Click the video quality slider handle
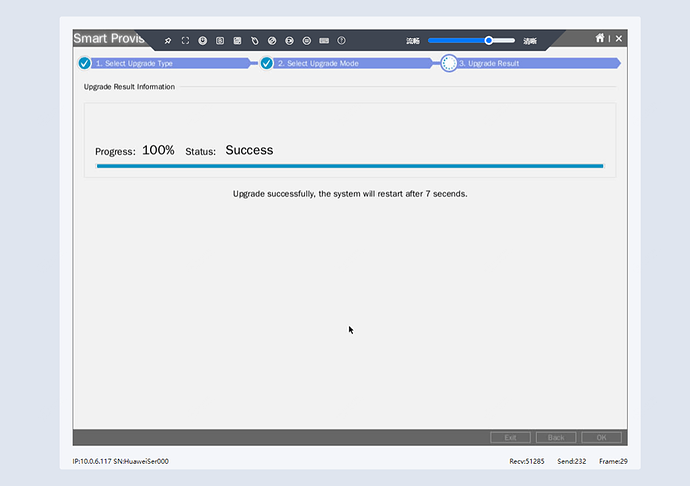Screen dimensions: 690x486 click(x=489, y=41)
